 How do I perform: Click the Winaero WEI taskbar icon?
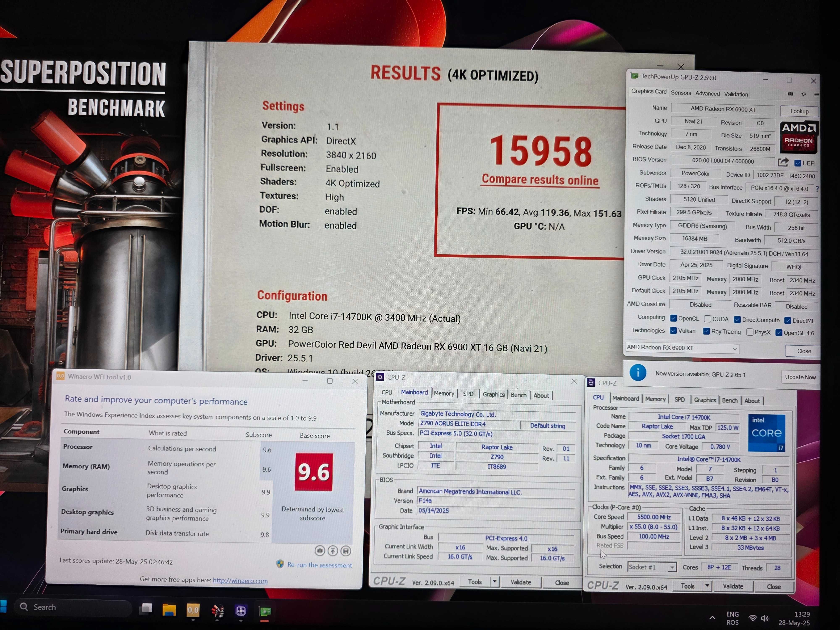point(193,610)
